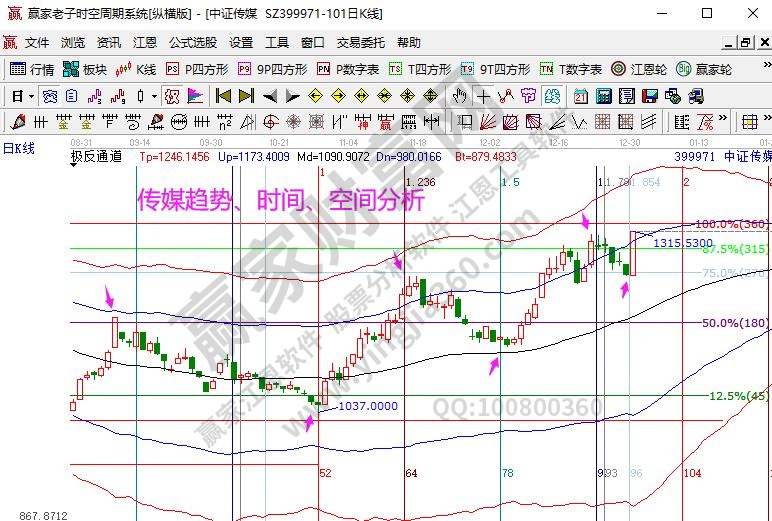The height and width of the screenshot is (521, 772).
Task: Select the hand pan tool
Action: tap(460, 96)
